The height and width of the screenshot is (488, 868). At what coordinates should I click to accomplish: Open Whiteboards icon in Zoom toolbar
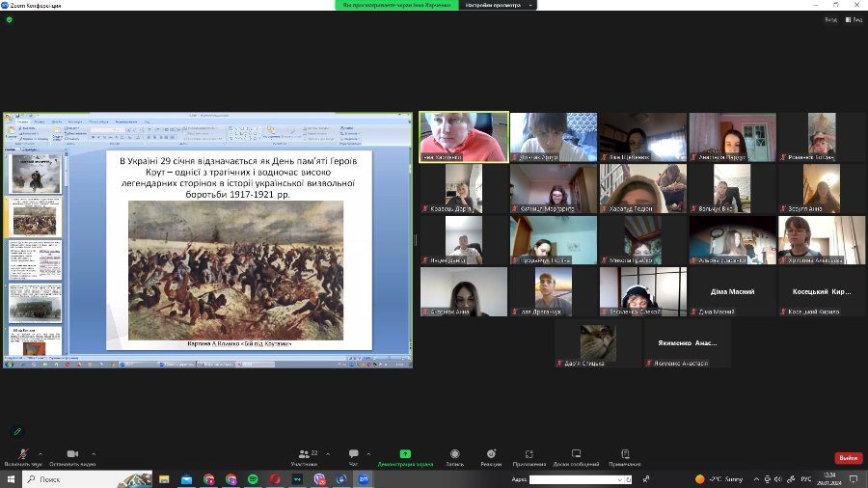(577, 453)
